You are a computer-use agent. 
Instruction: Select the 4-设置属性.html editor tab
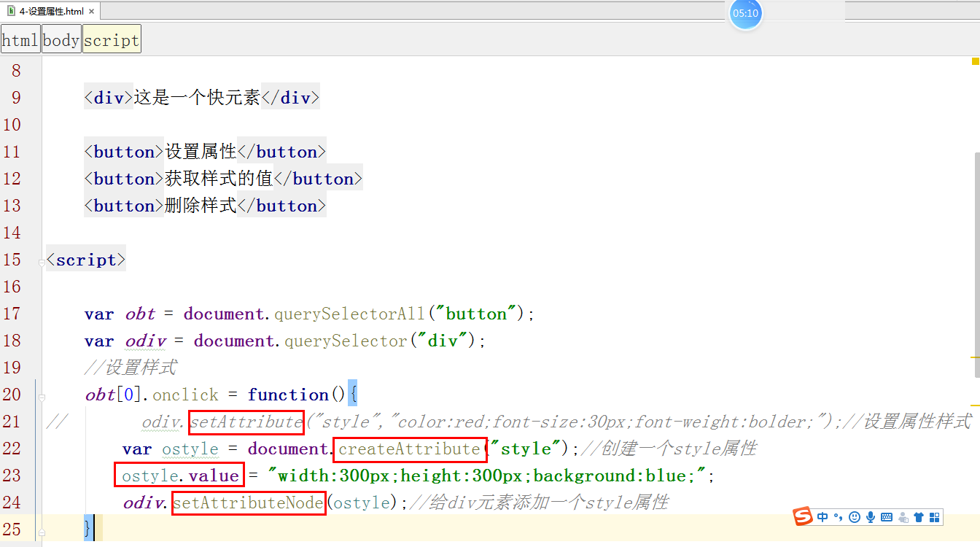[x=51, y=11]
